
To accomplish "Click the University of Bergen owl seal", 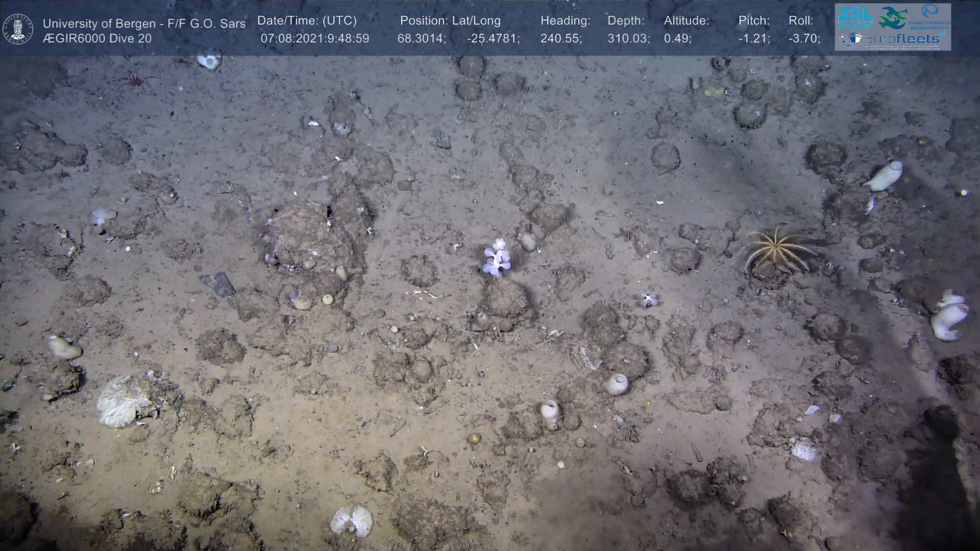I will 18,29.
